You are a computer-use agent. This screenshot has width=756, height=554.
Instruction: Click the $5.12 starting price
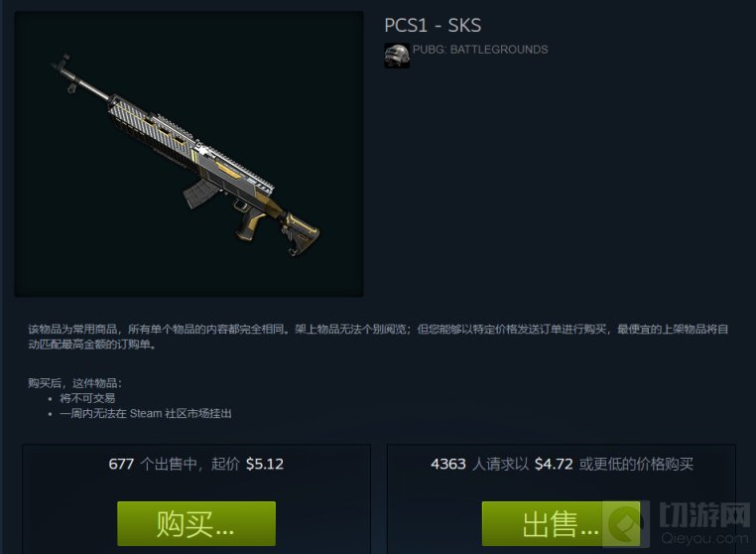[265, 465]
